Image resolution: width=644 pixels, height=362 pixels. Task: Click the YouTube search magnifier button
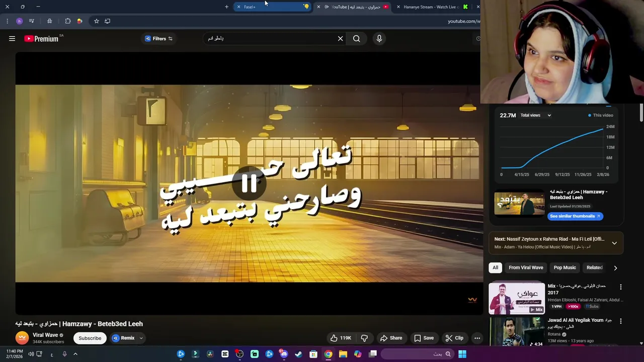[x=357, y=39]
